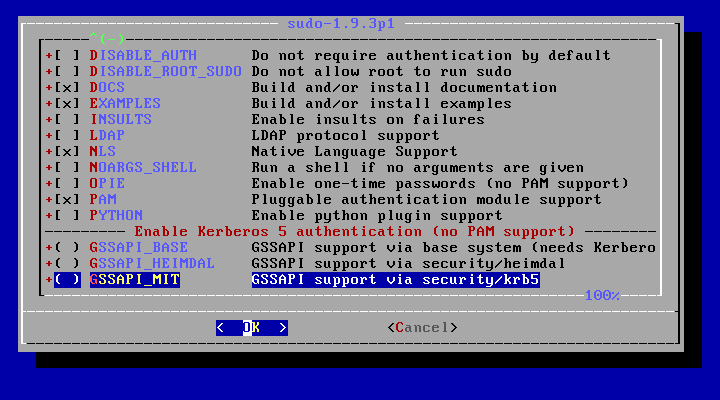This screenshot has width=720, height=400.
Task: Click the 'Enable Kerberos 5 authentication' section header
Action: click(354, 231)
